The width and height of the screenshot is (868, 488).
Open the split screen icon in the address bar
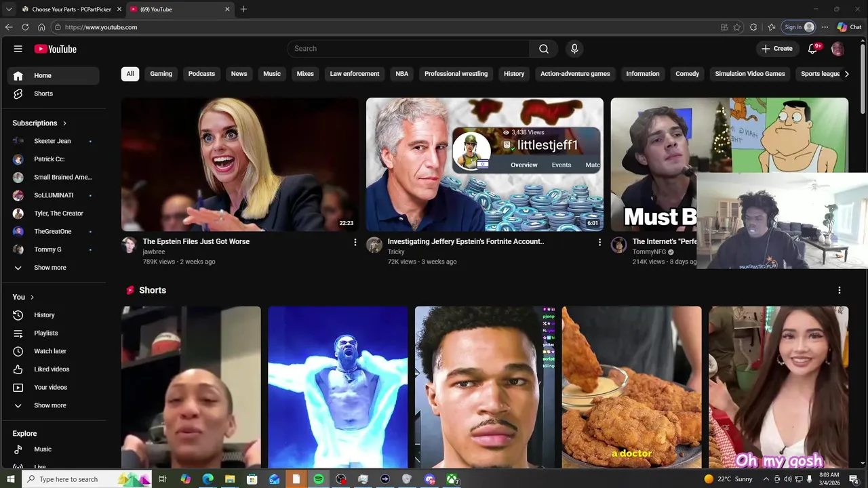pyautogui.click(x=724, y=27)
